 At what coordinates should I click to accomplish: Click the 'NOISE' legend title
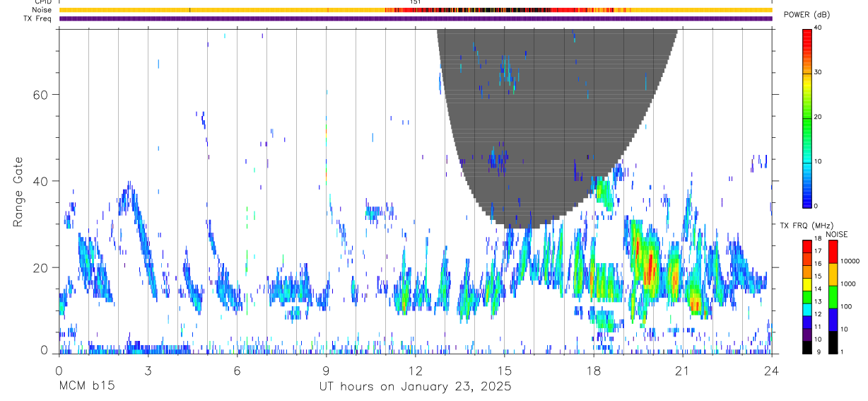click(x=837, y=234)
